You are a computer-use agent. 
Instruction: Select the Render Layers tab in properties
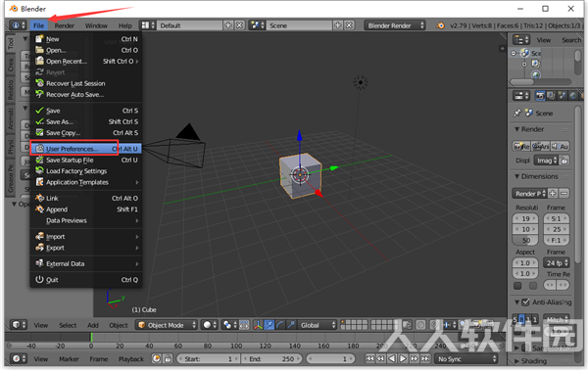click(551, 96)
